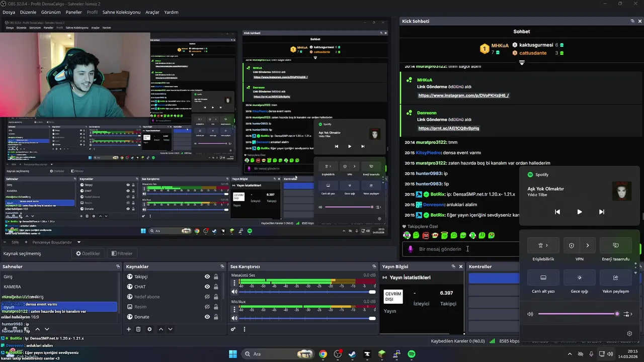The height and width of the screenshot is (362, 644).
Task: Click the Gece ışığı tile
Action: (x=580, y=278)
